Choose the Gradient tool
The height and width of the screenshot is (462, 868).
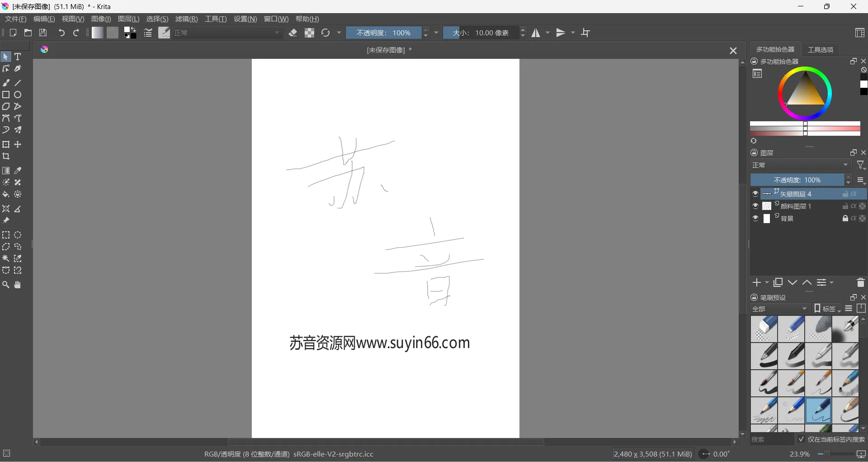pos(6,171)
